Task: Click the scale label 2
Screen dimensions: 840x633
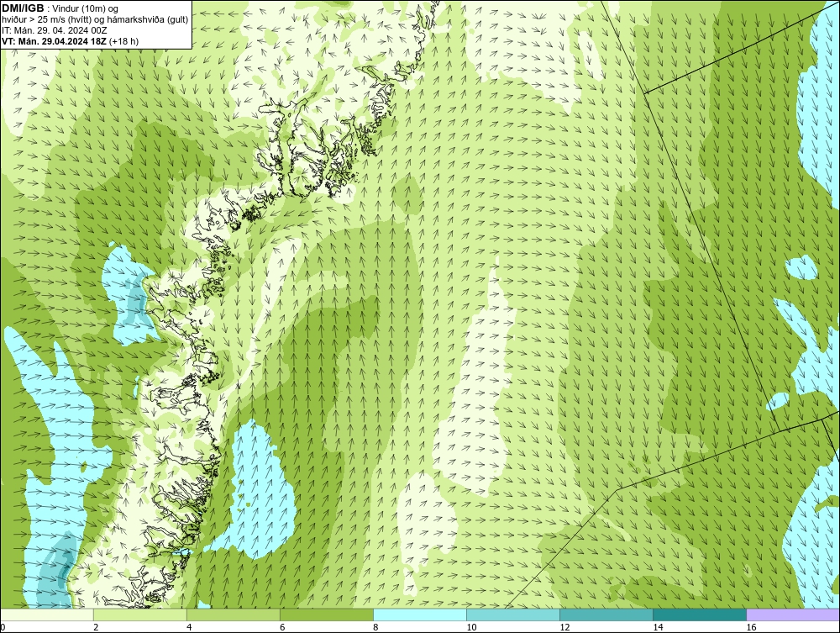Action: click(x=96, y=627)
